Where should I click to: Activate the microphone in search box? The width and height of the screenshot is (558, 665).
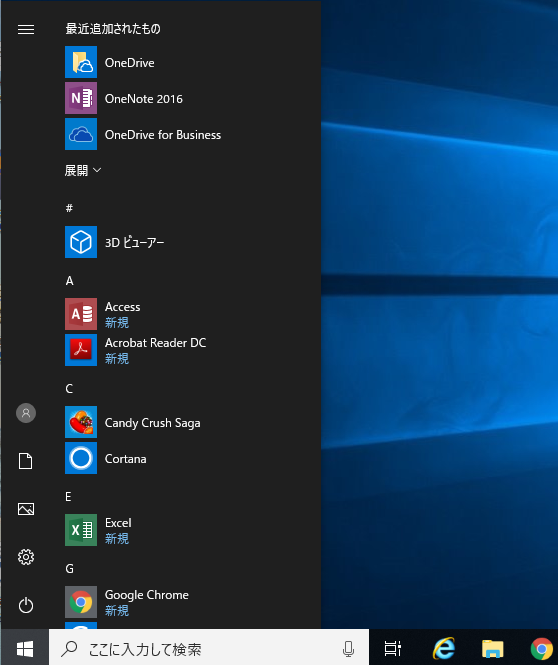[x=349, y=648]
